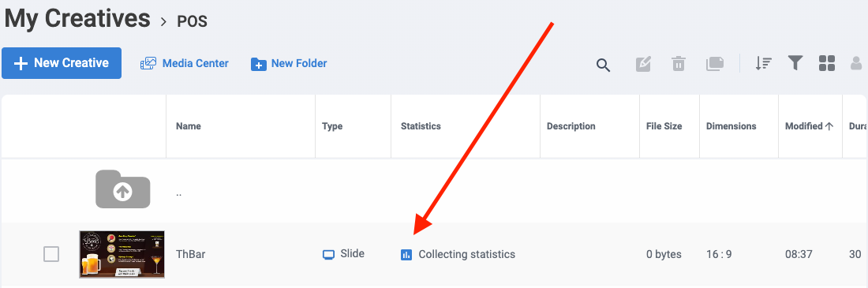Click the POS breadcrumb item
This screenshot has height=288, width=868.
[192, 21]
